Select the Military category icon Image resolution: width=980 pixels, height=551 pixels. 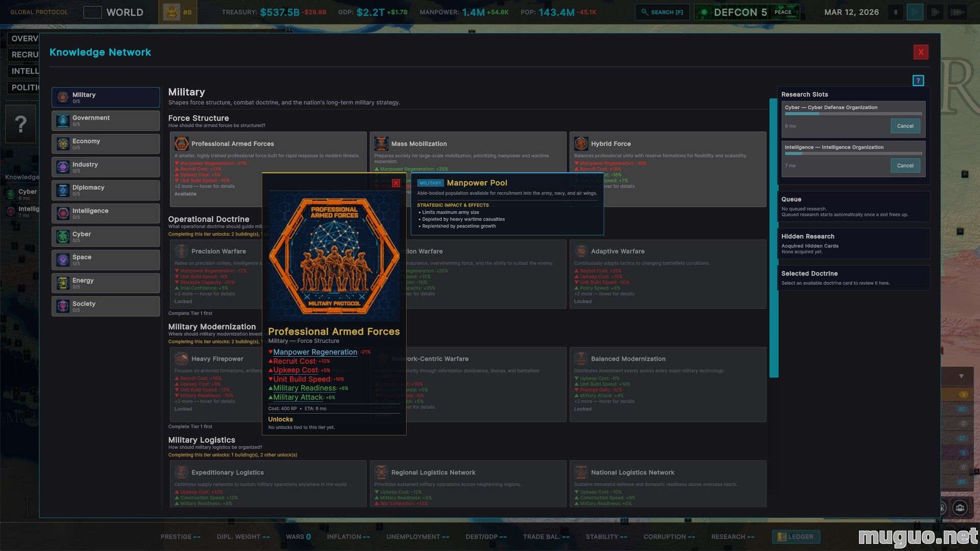[x=63, y=97]
